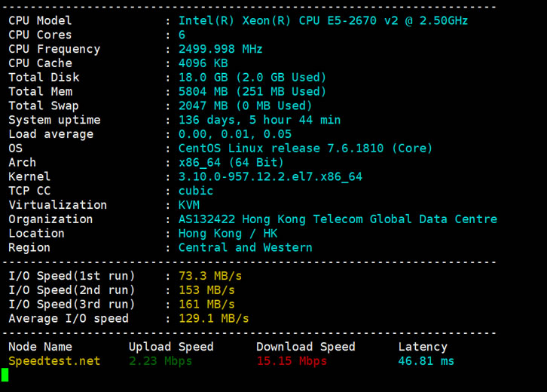
Task: Click the Total Disk 18.0 GB value
Action: click(x=252, y=77)
